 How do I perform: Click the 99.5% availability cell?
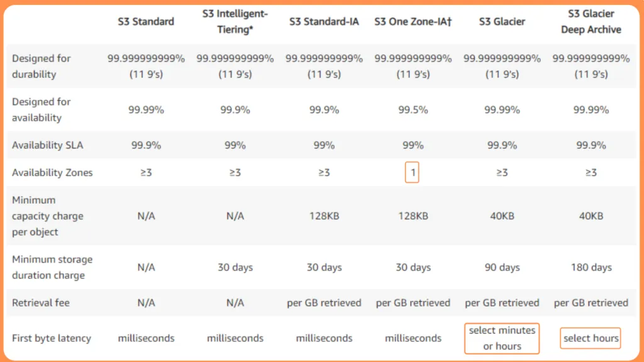(x=413, y=109)
